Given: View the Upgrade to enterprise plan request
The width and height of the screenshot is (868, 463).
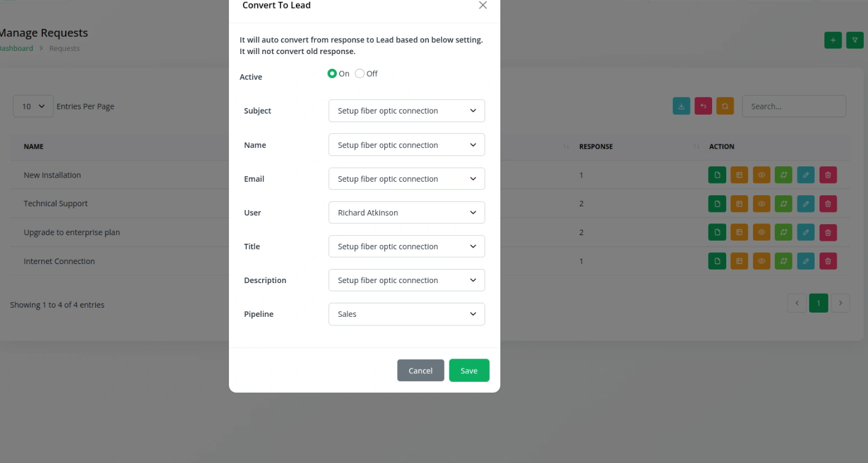Looking at the screenshot, I should coord(762,232).
